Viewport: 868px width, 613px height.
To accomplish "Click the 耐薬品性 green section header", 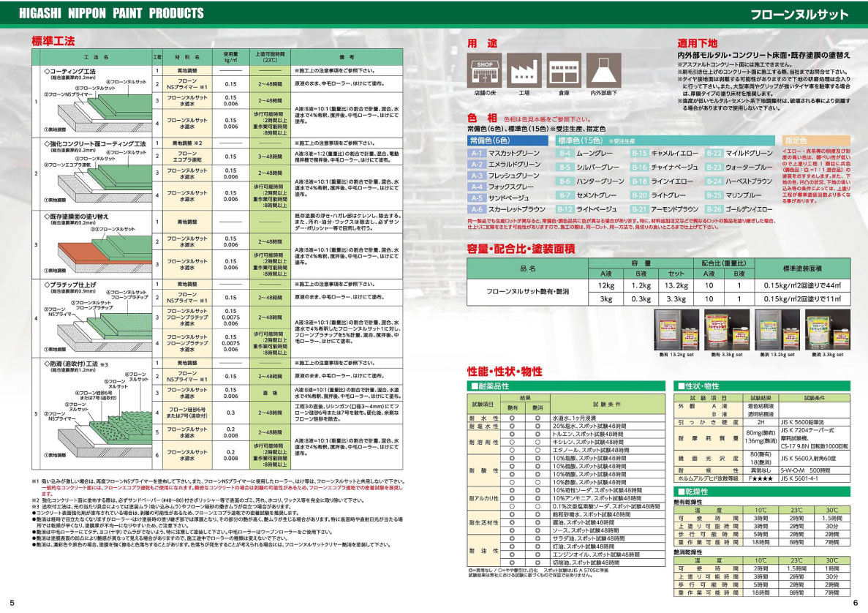I will (566, 386).
